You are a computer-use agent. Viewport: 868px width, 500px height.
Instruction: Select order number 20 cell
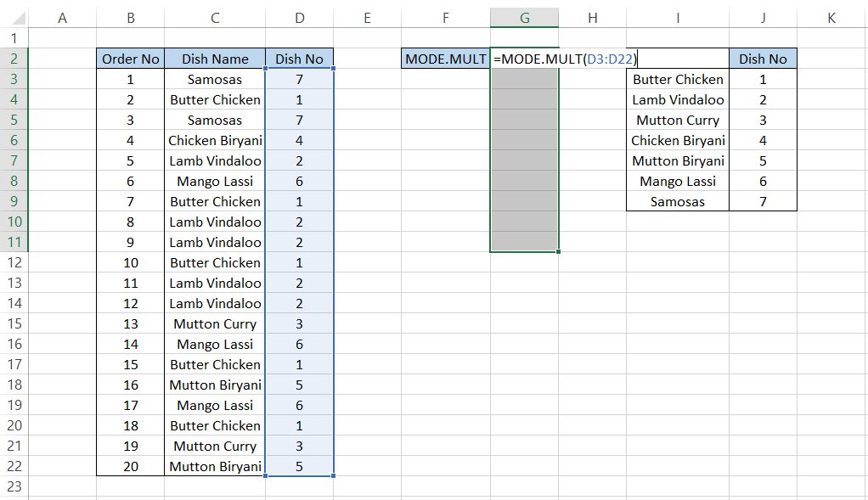(130, 466)
